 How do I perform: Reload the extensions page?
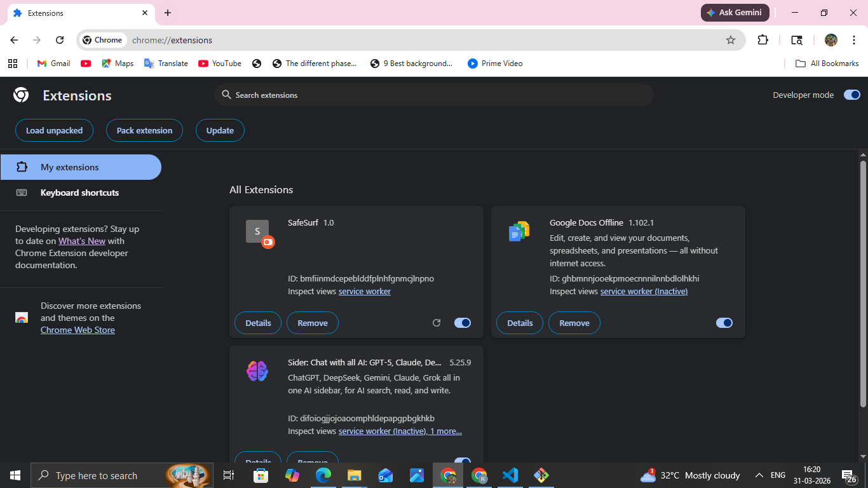pyautogui.click(x=60, y=40)
